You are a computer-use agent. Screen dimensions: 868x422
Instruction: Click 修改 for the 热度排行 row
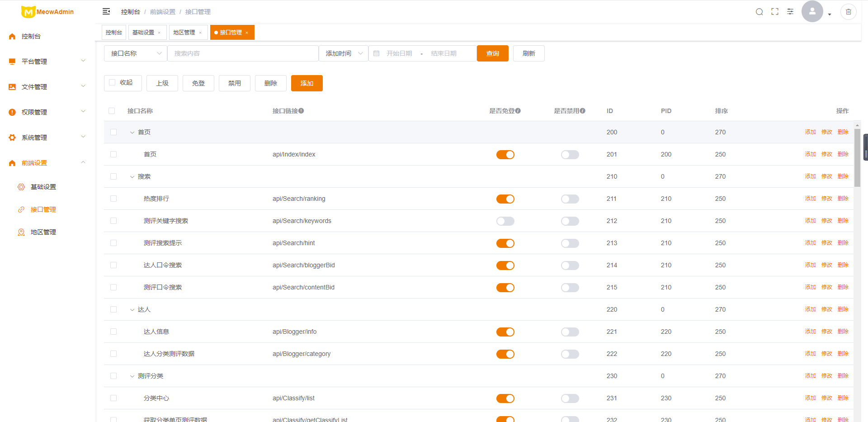[x=827, y=199]
